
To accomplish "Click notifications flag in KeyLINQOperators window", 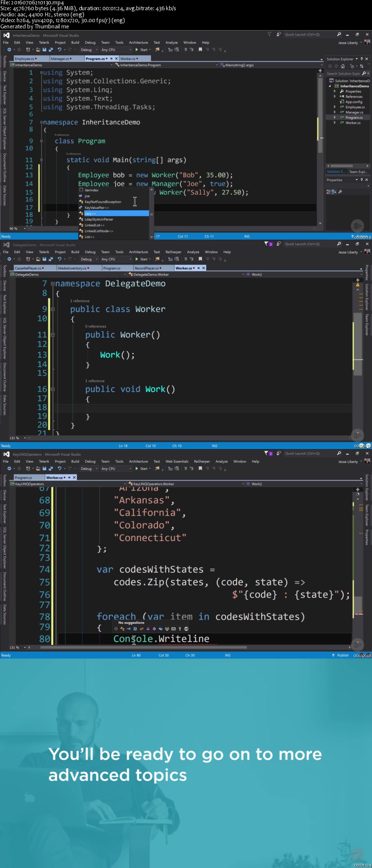I will pyautogui.click(x=268, y=453).
